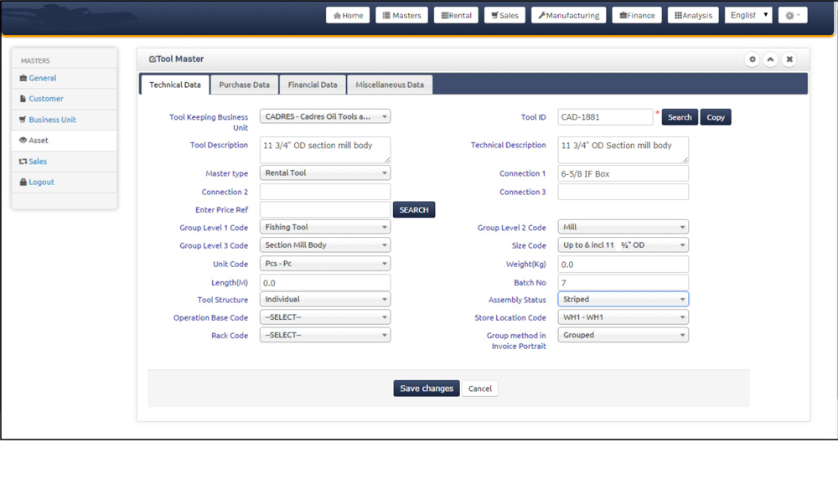Open the Master type dropdown
The height and width of the screenshot is (504, 838).
coord(325,173)
